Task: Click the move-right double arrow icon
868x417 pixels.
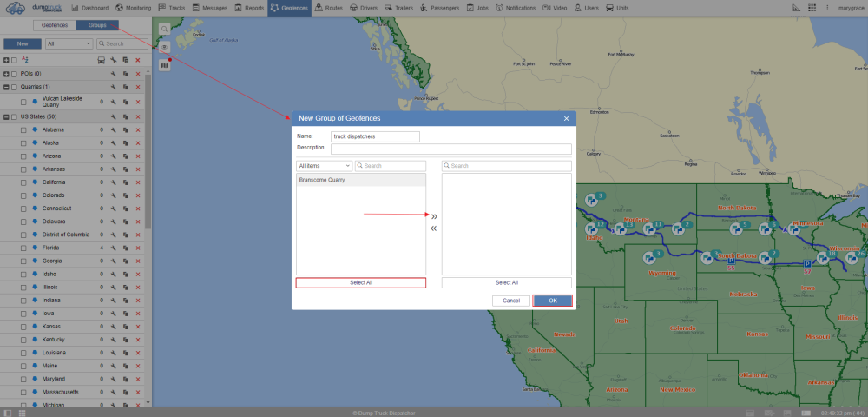Action: pos(434,216)
